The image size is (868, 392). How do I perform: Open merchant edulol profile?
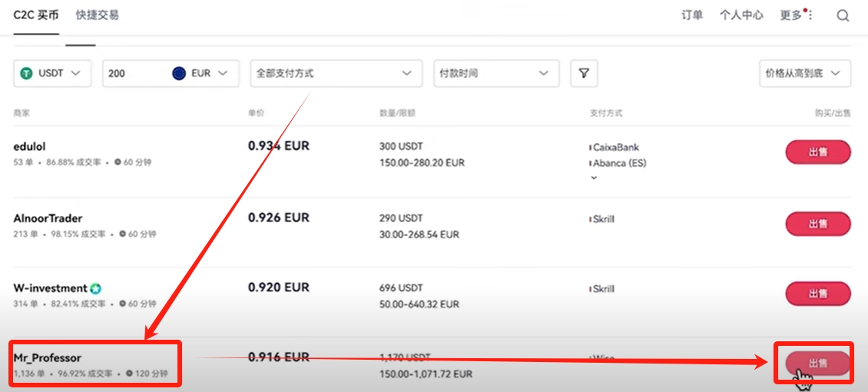(29, 147)
